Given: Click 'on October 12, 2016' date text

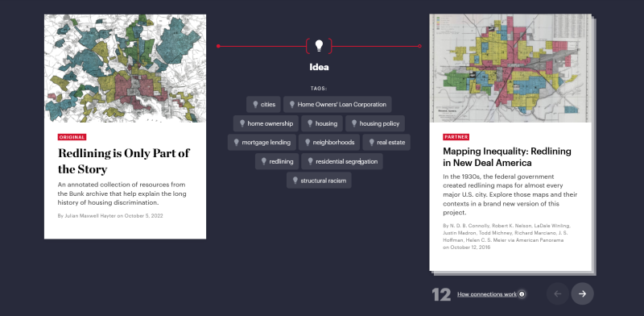Looking at the screenshot, I should coord(467,247).
